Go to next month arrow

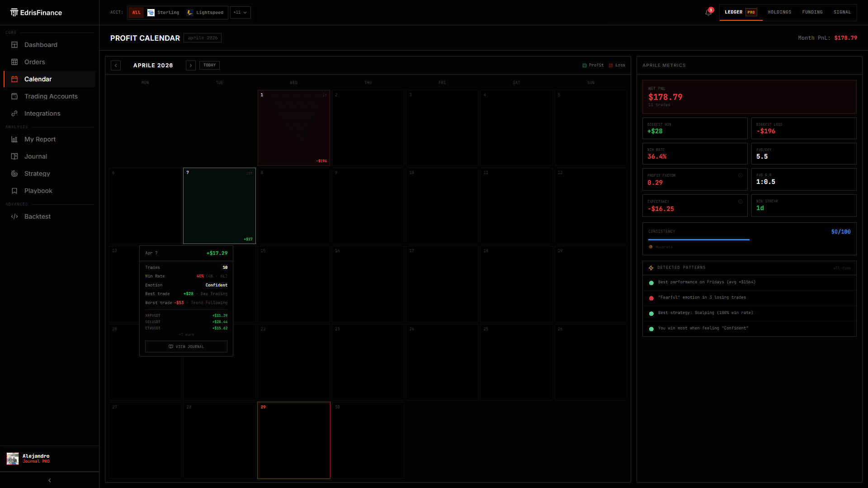(191, 66)
